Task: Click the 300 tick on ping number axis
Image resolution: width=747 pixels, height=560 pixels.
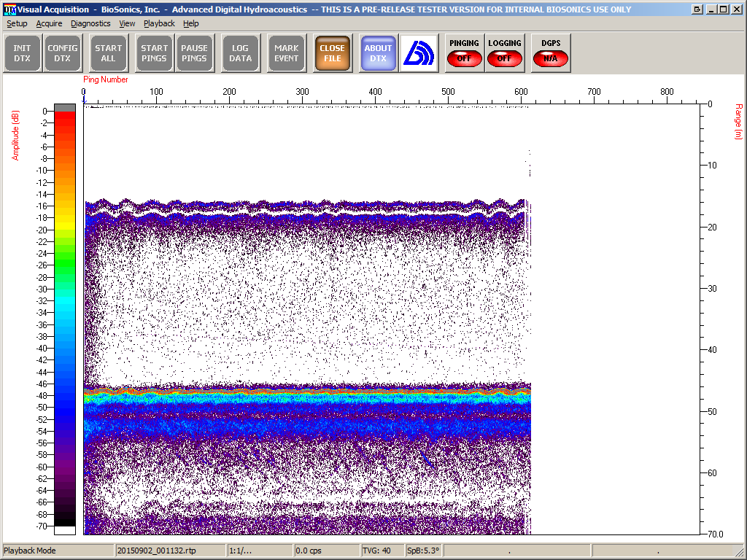Action: (302, 91)
